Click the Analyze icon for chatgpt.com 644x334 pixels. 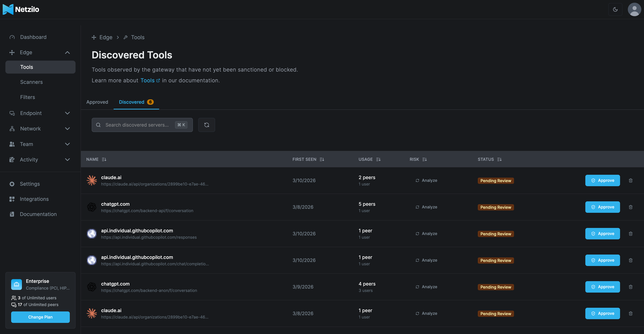tap(417, 207)
